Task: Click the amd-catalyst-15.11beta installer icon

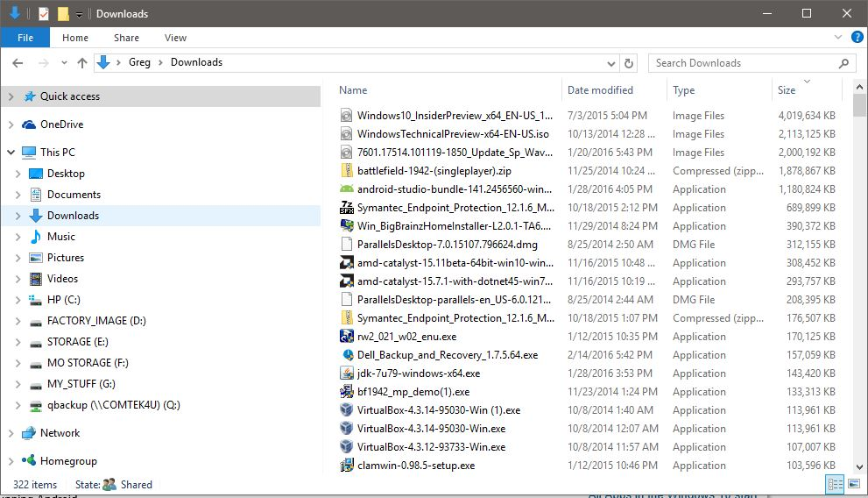Action: (347, 262)
